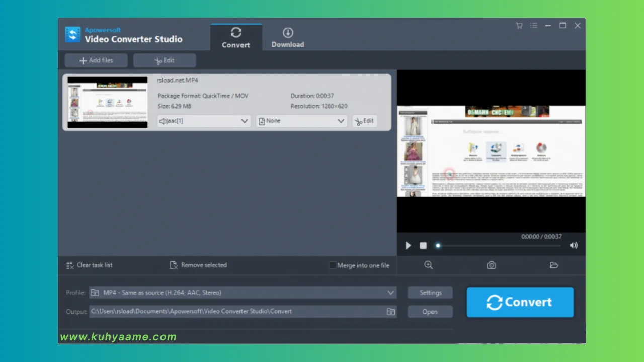The image size is (644, 362).
Task: Click the Duration: 0:00:37 text
Action: pos(312,96)
